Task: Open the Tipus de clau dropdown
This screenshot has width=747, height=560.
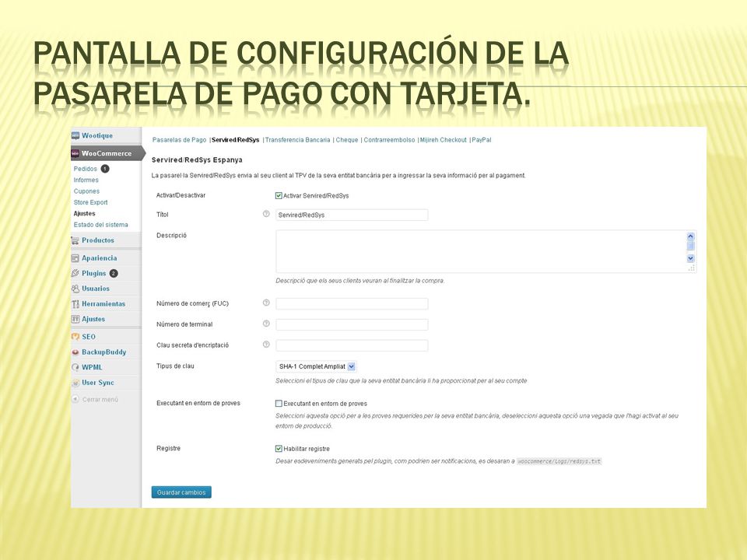Action: click(316, 366)
